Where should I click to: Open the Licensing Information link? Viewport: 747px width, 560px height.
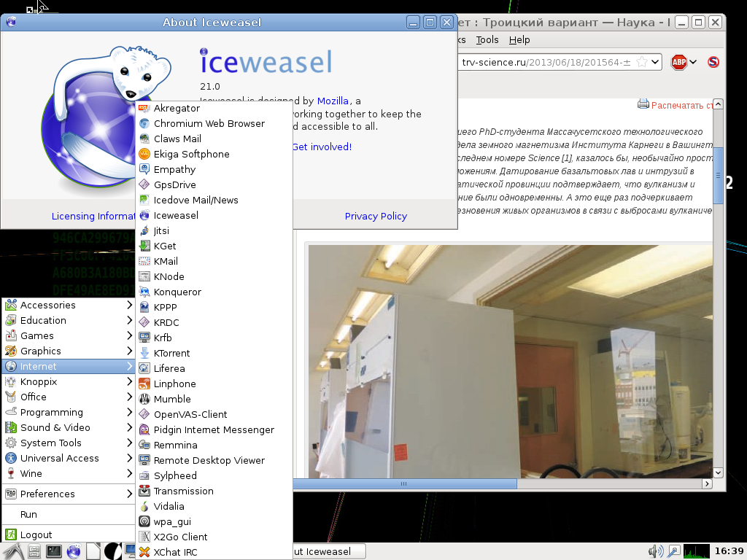[x=93, y=216]
